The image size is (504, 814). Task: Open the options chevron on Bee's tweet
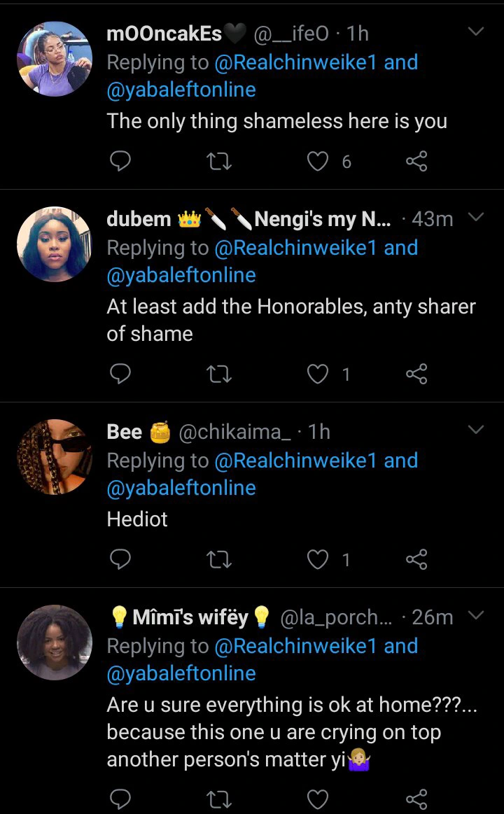point(476,430)
